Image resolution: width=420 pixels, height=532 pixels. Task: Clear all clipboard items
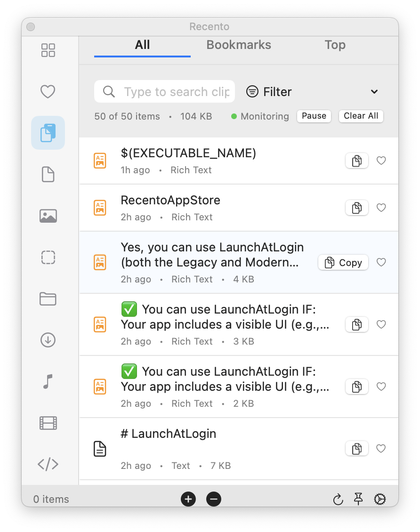coord(361,116)
